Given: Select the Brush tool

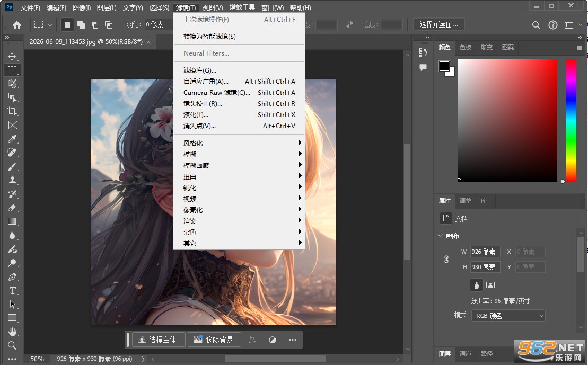Looking at the screenshot, I should 12,167.
